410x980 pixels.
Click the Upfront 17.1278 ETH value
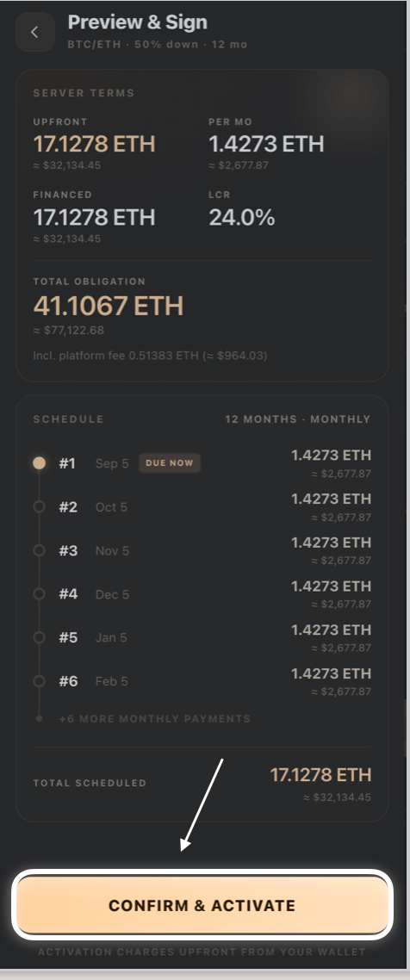pyautogui.click(x=94, y=144)
